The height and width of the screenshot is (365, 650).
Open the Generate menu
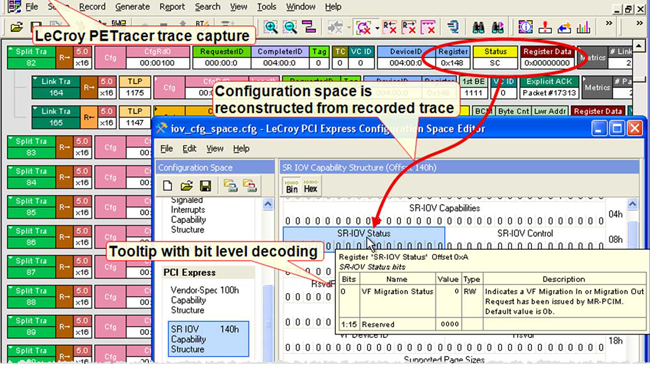[132, 7]
